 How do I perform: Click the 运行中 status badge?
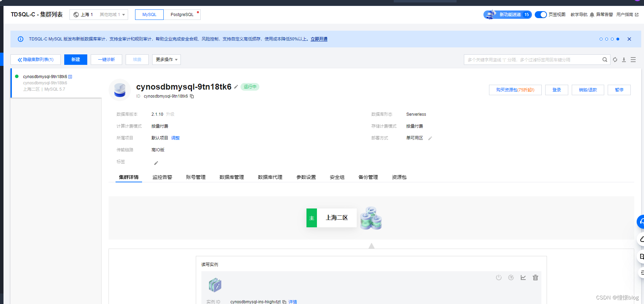coord(250,87)
